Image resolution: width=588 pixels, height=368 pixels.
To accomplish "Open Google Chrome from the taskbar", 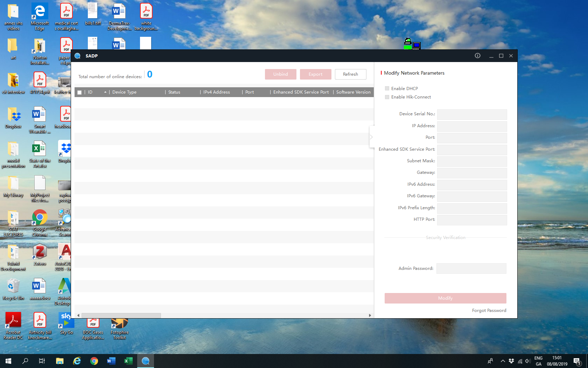I will coord(94,361).
